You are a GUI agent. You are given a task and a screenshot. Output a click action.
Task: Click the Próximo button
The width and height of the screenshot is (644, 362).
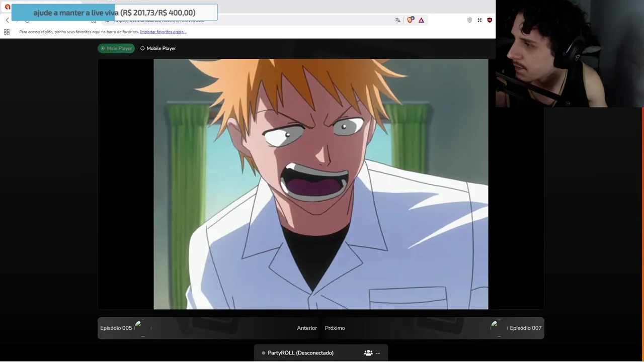(335, 328)
